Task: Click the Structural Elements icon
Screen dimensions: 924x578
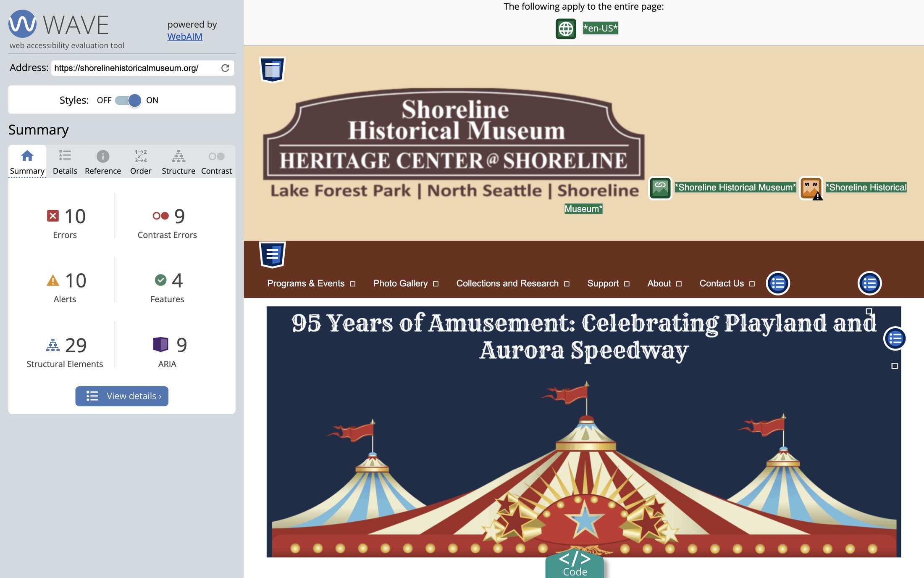Action: coord(52,345)
